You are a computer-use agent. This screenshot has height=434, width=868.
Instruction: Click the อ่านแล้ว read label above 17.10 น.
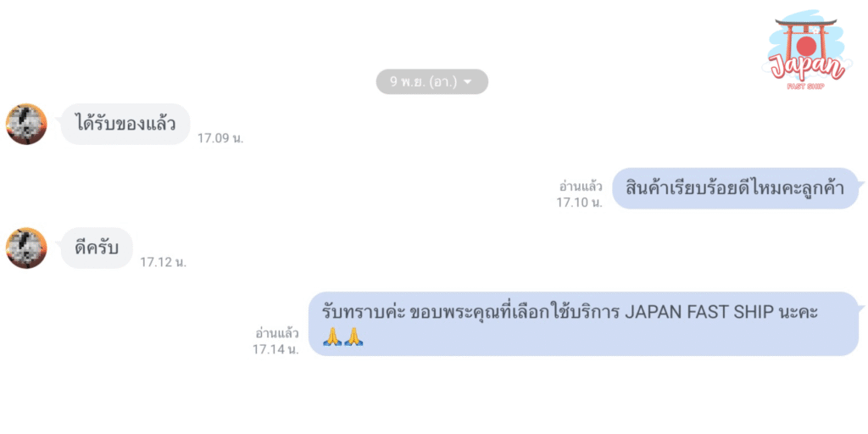(x=581, y=186)
